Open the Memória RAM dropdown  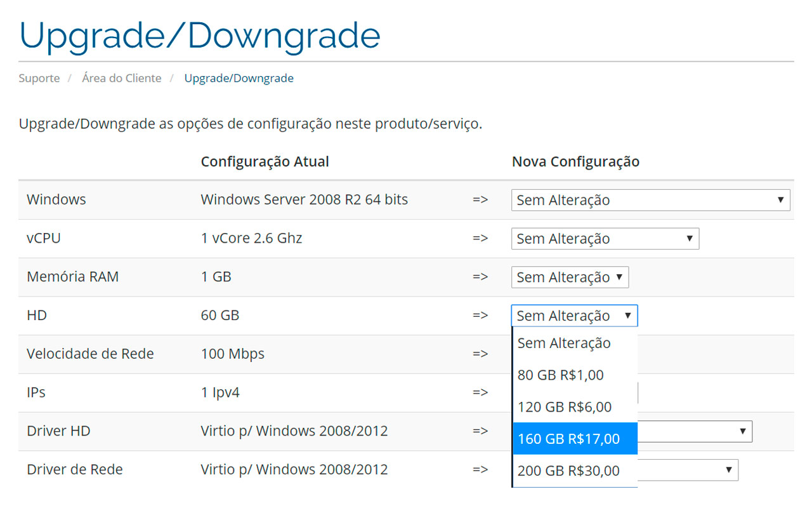click(x=570, y=277)
